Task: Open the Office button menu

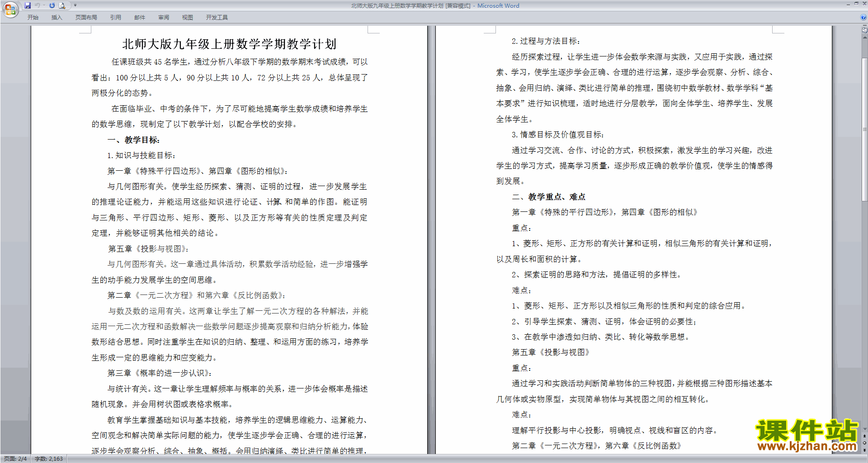Action: coord(10,9)
